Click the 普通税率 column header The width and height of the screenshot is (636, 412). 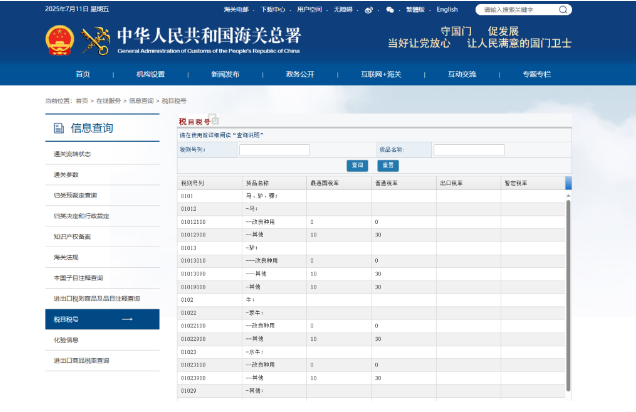[x=404, y=183]
